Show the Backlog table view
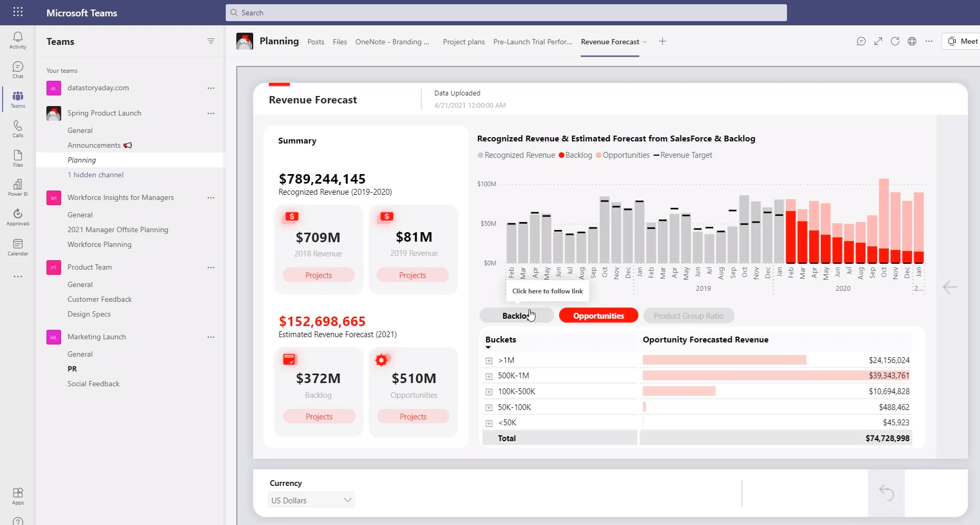 click(516, 316)
